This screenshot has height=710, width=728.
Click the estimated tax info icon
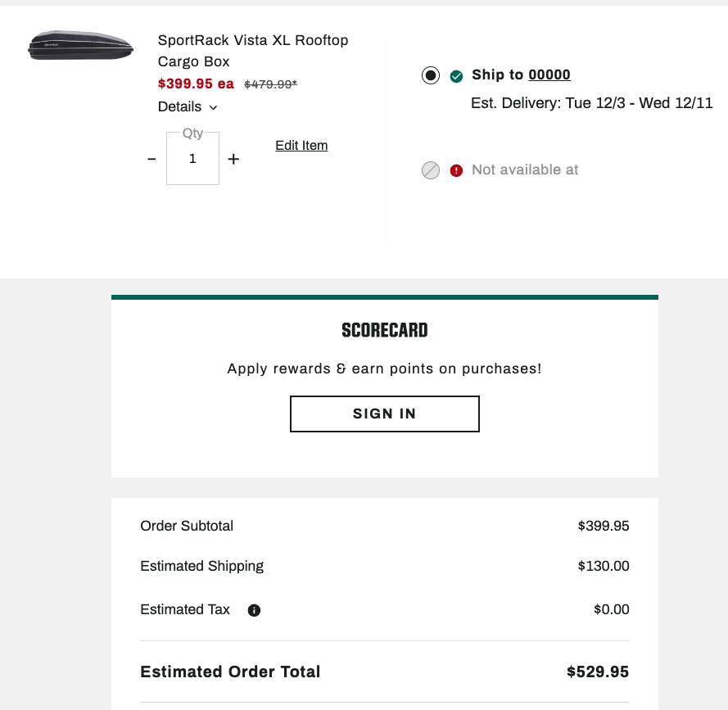coord(254,610)
